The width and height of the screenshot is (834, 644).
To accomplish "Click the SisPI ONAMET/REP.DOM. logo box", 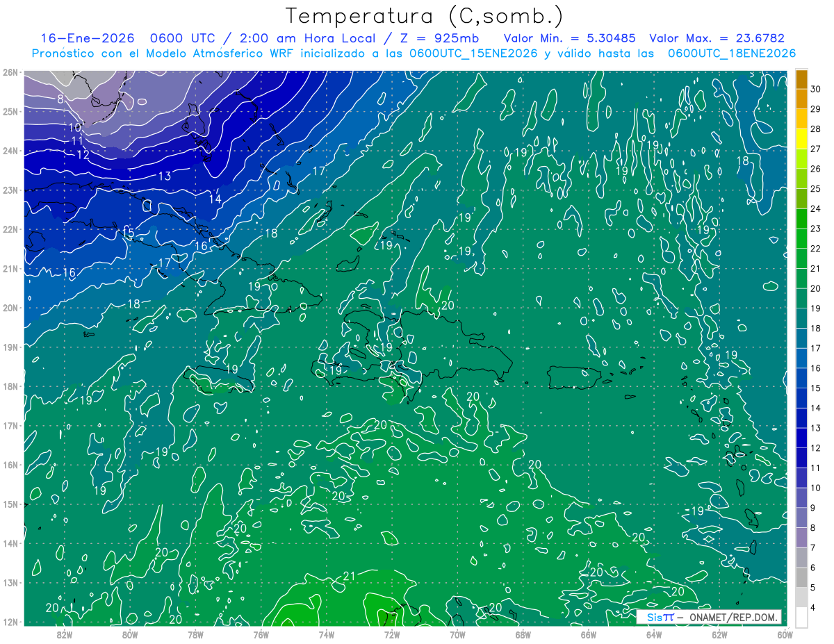I will (x=709, y=617).
